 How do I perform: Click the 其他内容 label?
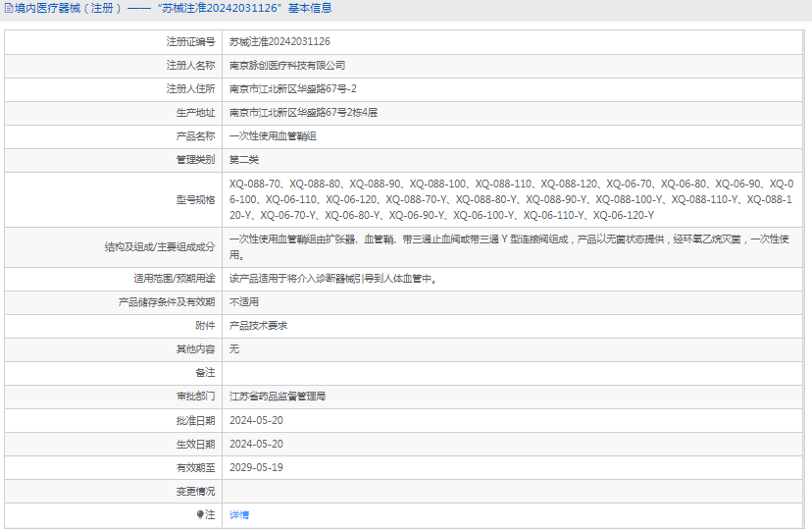click(195, 349)
